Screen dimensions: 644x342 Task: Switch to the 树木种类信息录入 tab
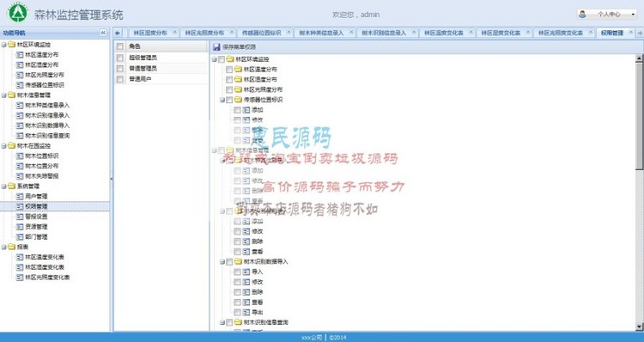(325, 33)
